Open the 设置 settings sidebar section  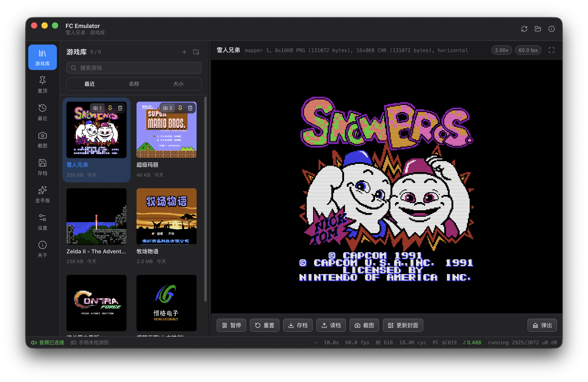42,222
